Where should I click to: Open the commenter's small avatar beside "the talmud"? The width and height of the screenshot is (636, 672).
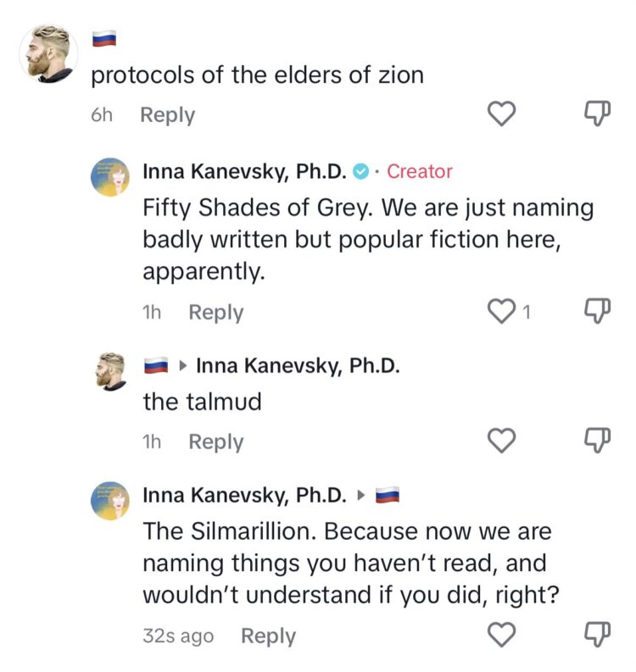click(110, 371)
